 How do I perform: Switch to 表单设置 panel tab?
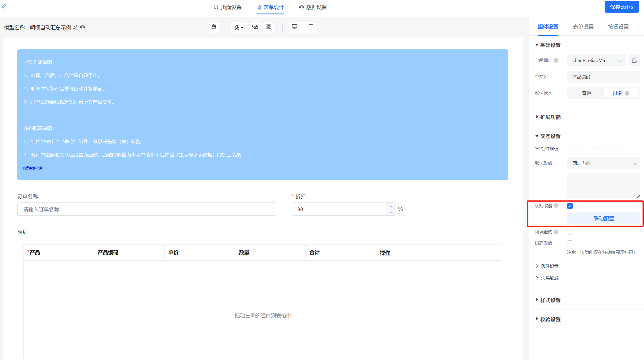(x=583, y=27)
